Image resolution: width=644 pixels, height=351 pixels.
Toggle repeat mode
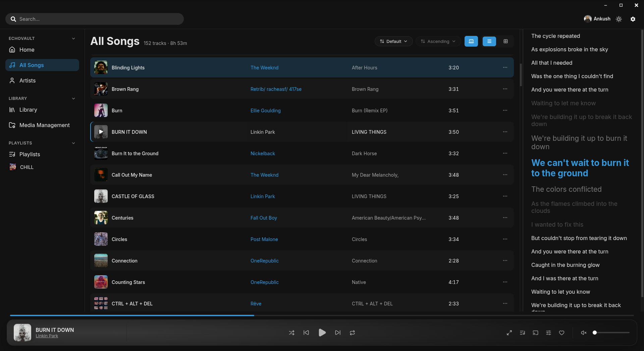(352, 333)
